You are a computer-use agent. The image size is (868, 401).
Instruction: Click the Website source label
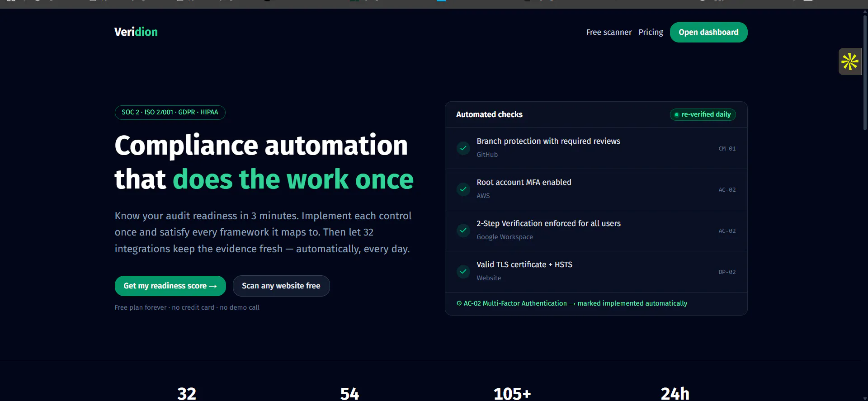click(489, 278)
